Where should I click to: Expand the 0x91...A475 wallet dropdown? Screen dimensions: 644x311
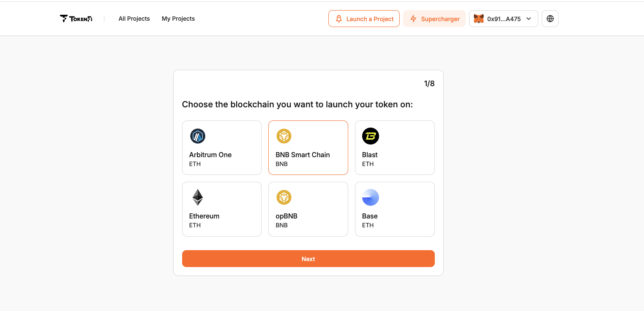[503, 19]
